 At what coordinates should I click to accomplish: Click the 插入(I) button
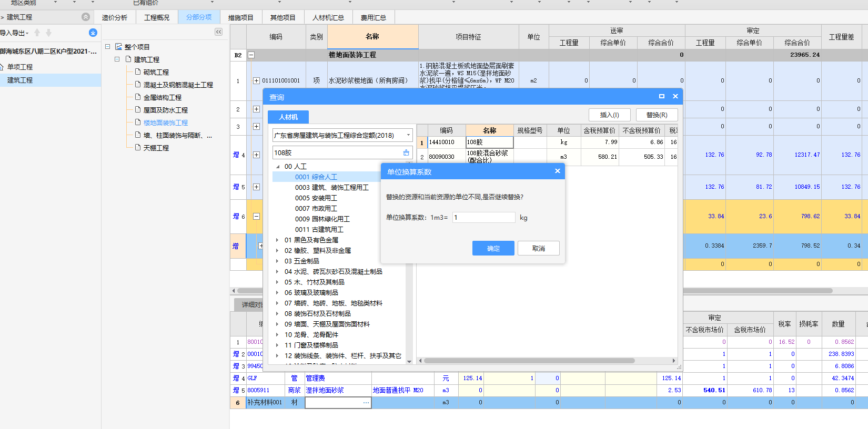tap(610, 115)
